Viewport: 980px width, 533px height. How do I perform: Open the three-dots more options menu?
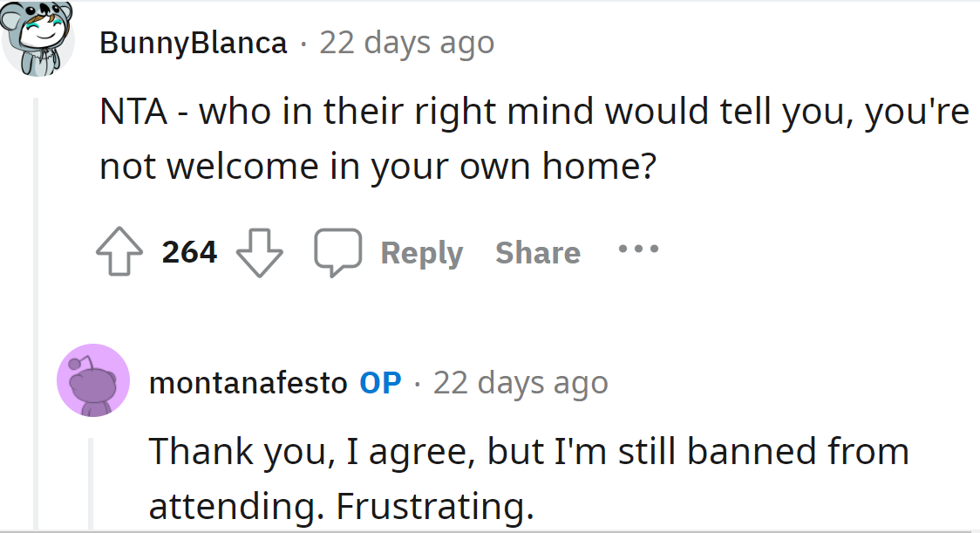pos(638,250)
